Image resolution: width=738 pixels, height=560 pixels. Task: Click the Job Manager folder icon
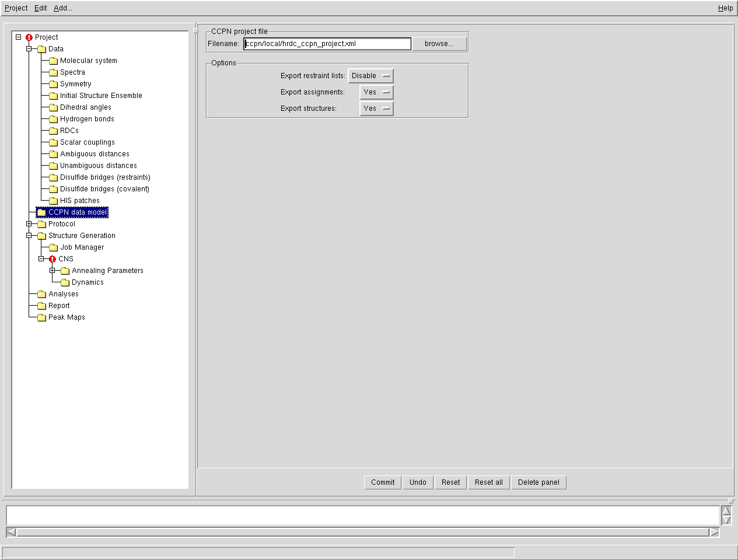(x=53, y=247)
